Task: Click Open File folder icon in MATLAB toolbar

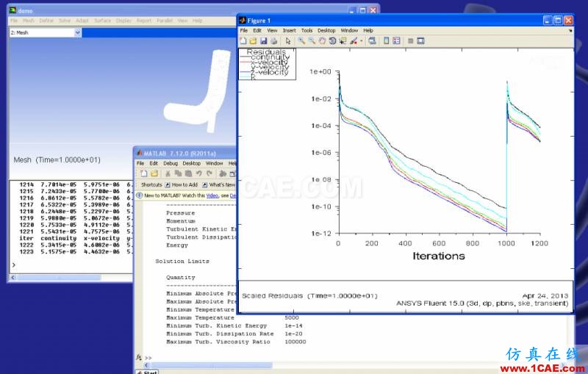Action: coord(154,173)
